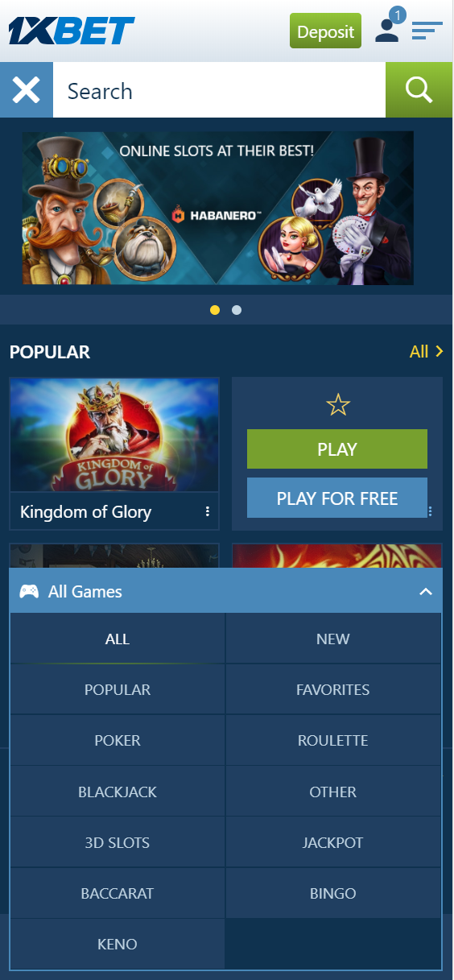454x980 pixels.
Task: Click the 1XBET logo
Action: click(x=72, y=31)
